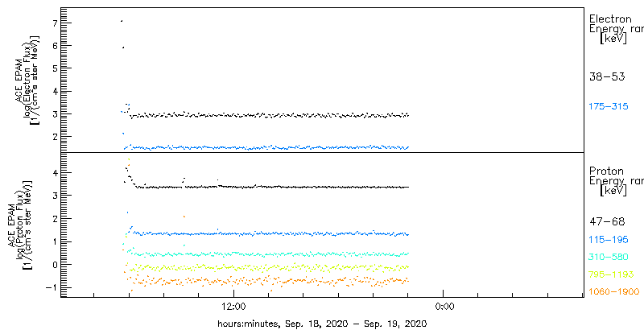Screen dimensions: 644x330
Task: Click the 0:00 time axis label
Action: coord(444,307)
